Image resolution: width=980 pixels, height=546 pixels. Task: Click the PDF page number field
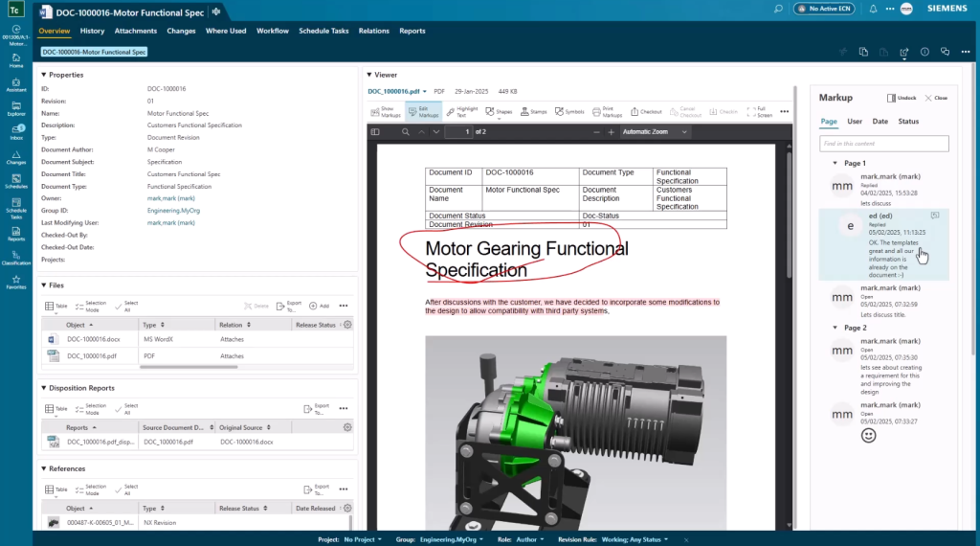(x=458, y=132)
